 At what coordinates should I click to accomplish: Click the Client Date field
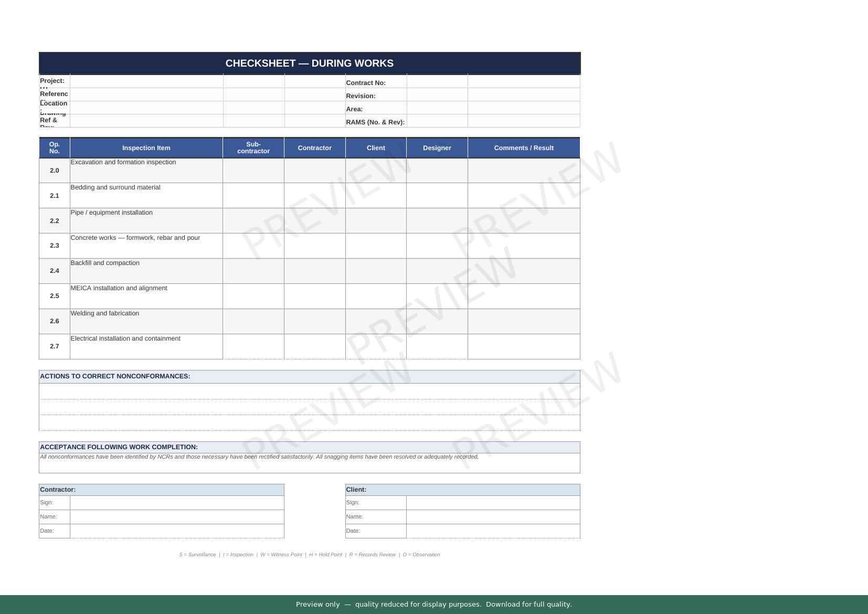coord(493,531)
